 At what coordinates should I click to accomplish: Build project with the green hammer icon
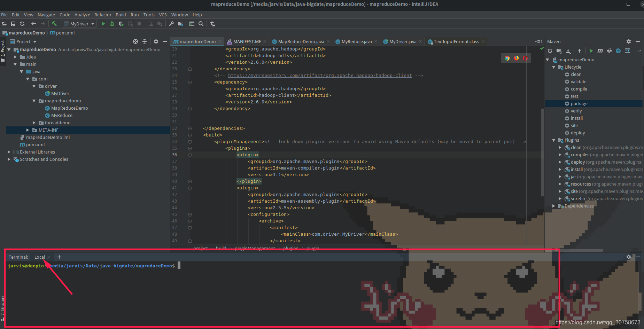(54, 24)
